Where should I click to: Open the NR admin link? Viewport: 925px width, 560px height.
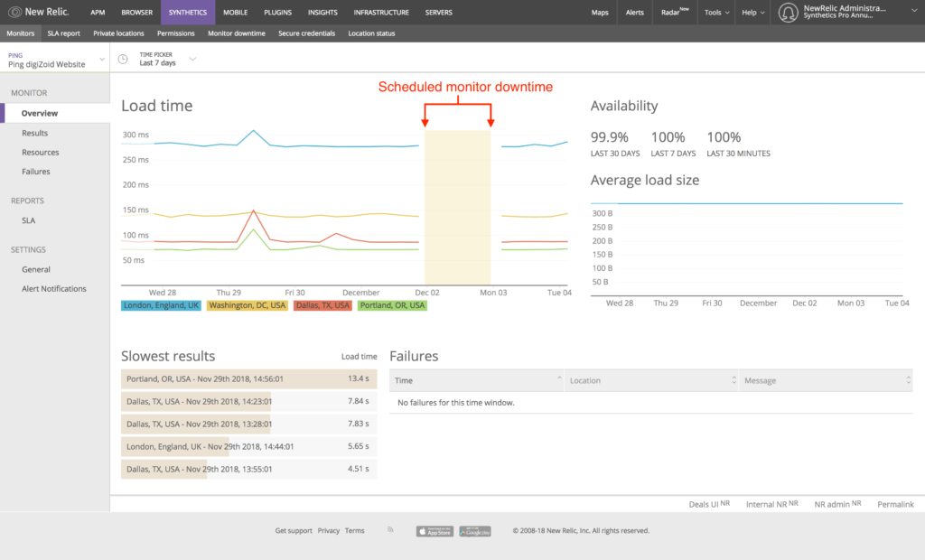point(837,504)
